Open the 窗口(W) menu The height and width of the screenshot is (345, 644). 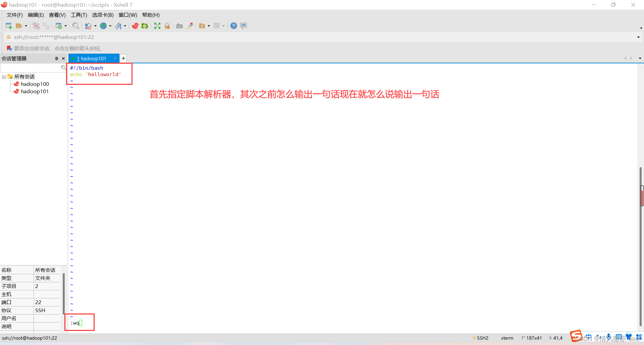[x=128, y=15]
